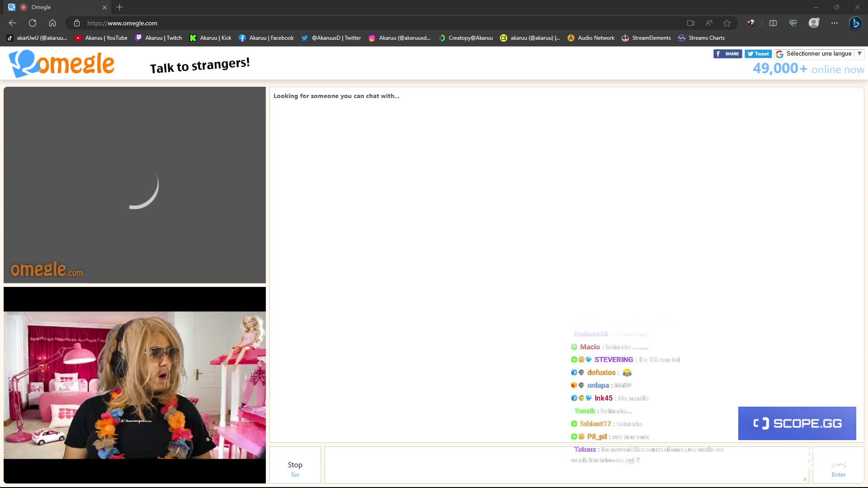Expand the Sélectionner une langue dropdown
Screen dimensions: 868x488
click(x=819, y=54)
